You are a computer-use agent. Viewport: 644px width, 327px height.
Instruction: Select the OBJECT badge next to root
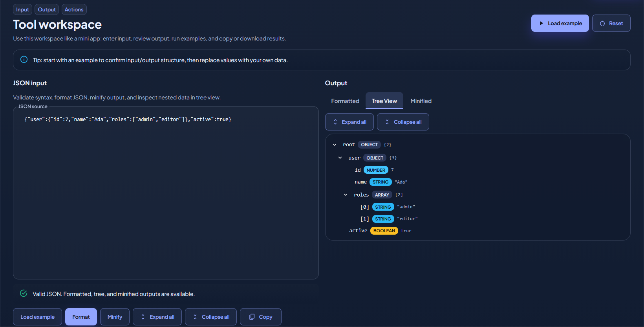click(369, 145)
